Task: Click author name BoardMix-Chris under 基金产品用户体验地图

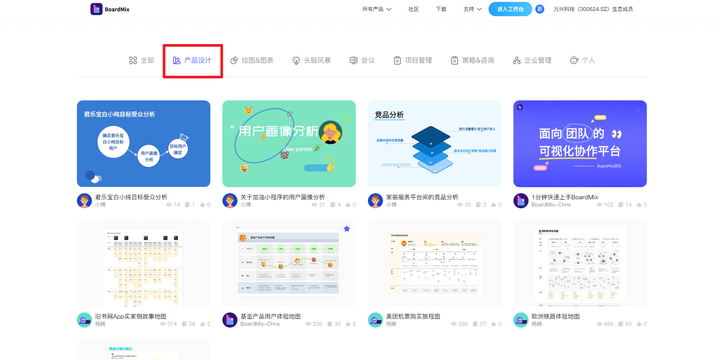Action: coord(260,324)
